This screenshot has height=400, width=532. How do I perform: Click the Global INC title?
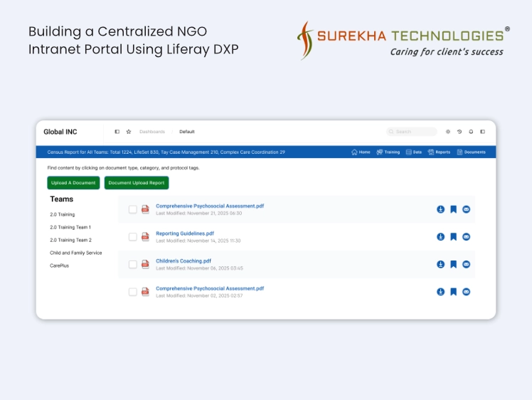pos(60,132)
